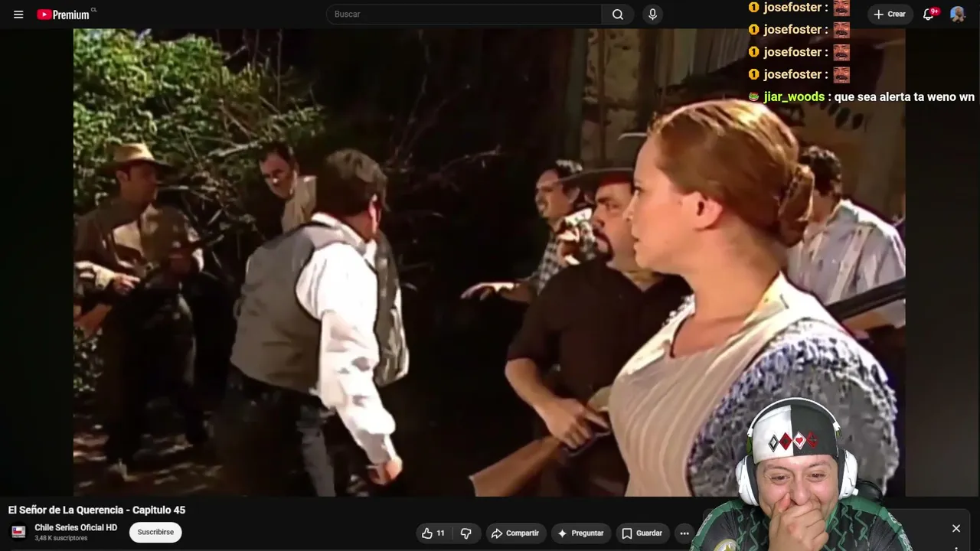Click the 3,48 K suscriptores count

pos(61,538)
